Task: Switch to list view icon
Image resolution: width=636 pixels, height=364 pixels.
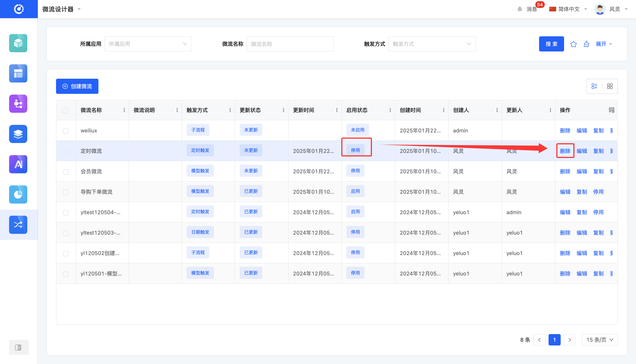Action: (x=594, y=86)
